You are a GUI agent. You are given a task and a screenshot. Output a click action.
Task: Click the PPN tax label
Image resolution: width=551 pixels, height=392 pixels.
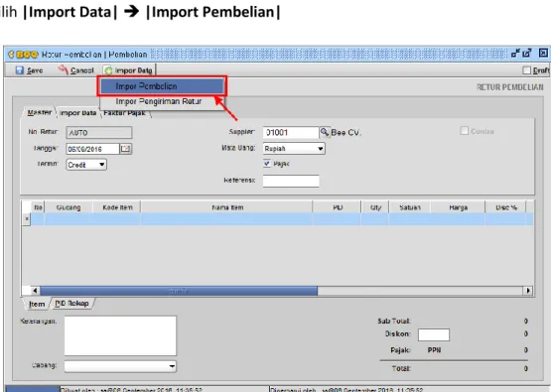[x=434, y=350]
